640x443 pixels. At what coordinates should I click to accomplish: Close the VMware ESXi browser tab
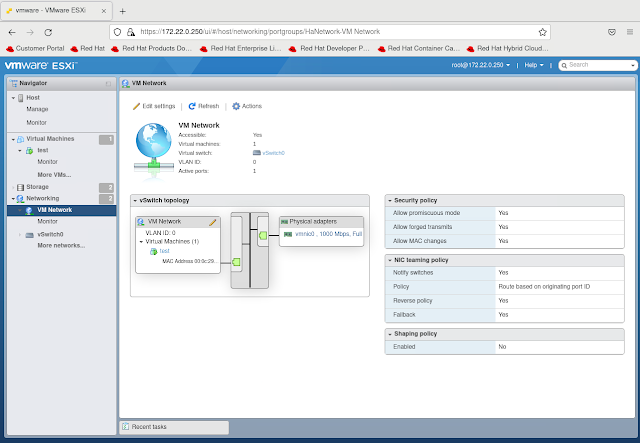tap(104, 11)
